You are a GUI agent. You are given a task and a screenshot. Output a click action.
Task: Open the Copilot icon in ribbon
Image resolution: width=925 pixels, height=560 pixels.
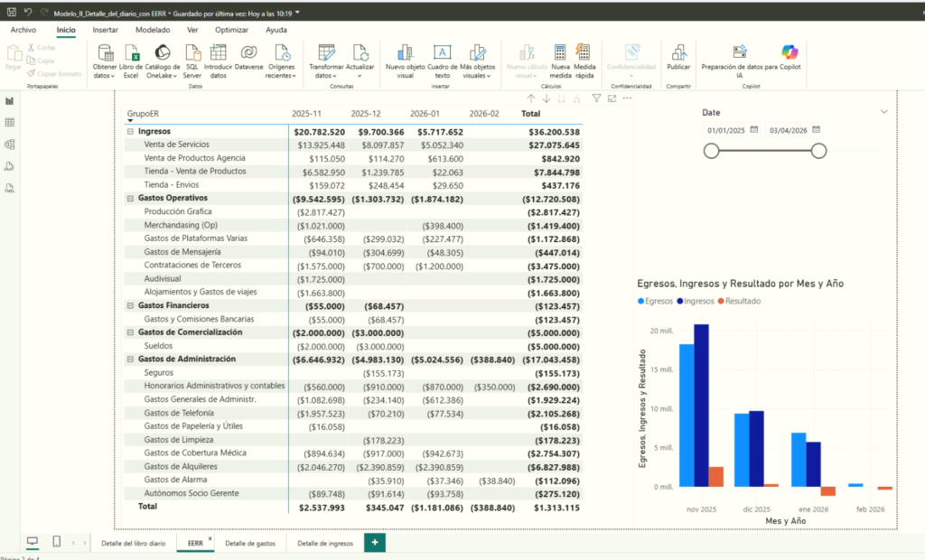pyautogui.click(x=790, y=52)
